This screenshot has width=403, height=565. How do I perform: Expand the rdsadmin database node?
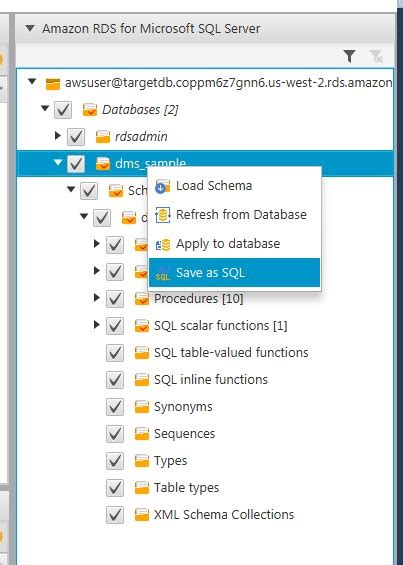pos(58,136)
